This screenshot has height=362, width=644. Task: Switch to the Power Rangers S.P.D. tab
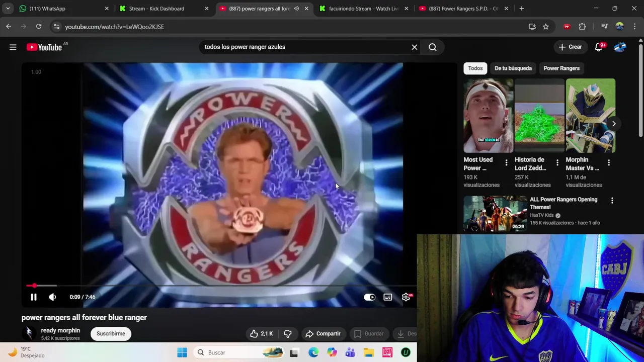tap(463, 9)
